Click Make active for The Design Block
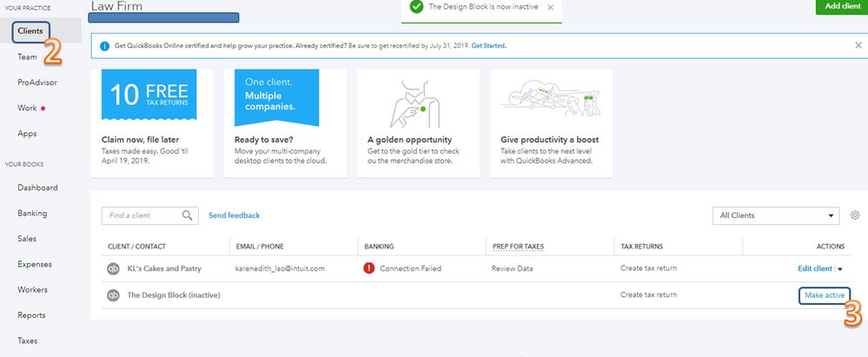868x357 pixels. point(823,295)
